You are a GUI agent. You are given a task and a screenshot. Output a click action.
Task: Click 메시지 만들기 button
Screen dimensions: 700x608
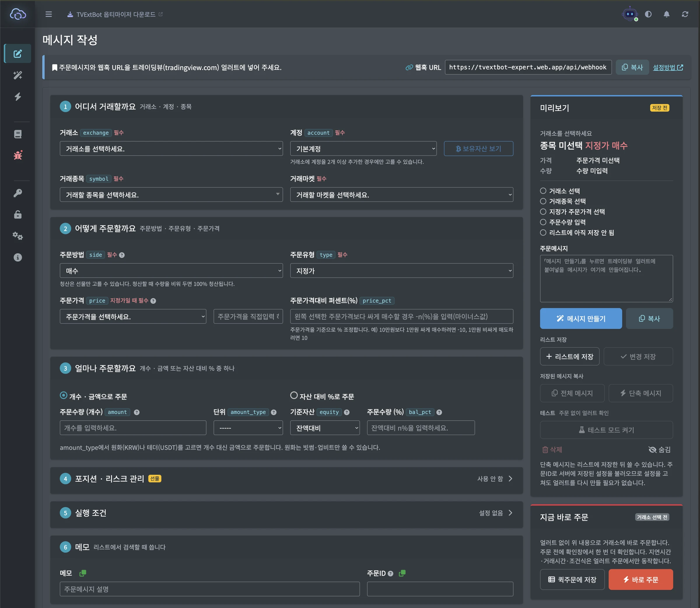click(581, 318)
